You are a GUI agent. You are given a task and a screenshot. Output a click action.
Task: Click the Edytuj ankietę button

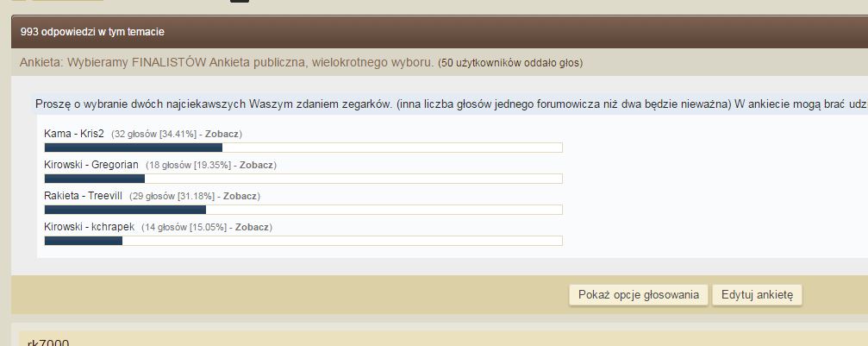coord(757,294)
